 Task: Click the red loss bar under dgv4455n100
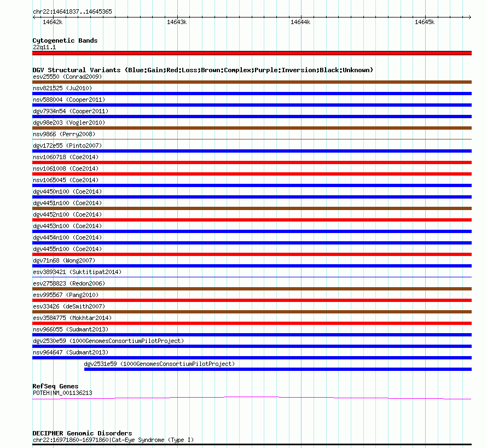pyautogui.click(x=252, y=254)
